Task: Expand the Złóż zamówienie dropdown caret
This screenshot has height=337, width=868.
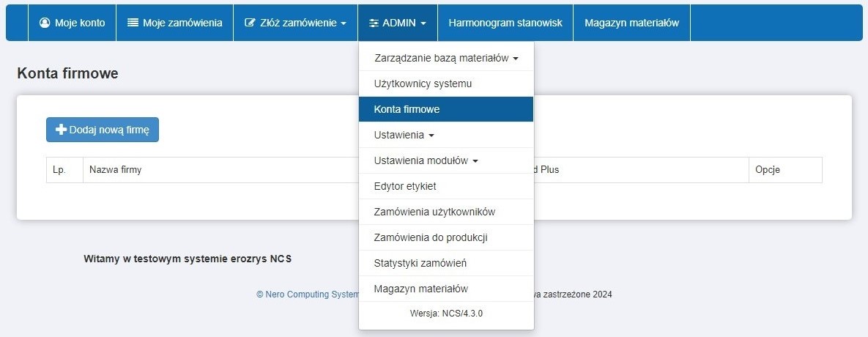Action: 344,23
